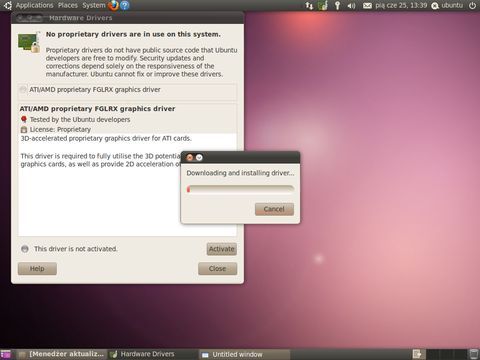Select ATI/AMD proprietary FGLRX driver row
Screen dimensions: 480x360
[127, 90]
